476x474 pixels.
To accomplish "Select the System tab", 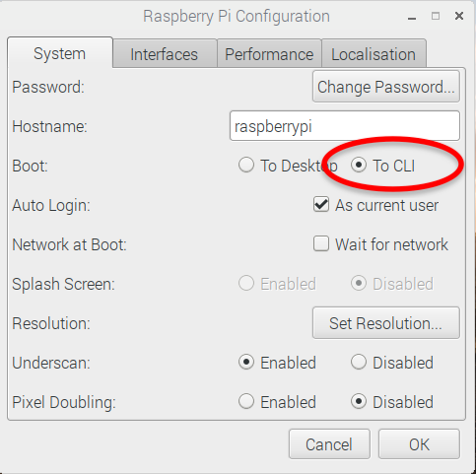I will (x=60, y=53).
